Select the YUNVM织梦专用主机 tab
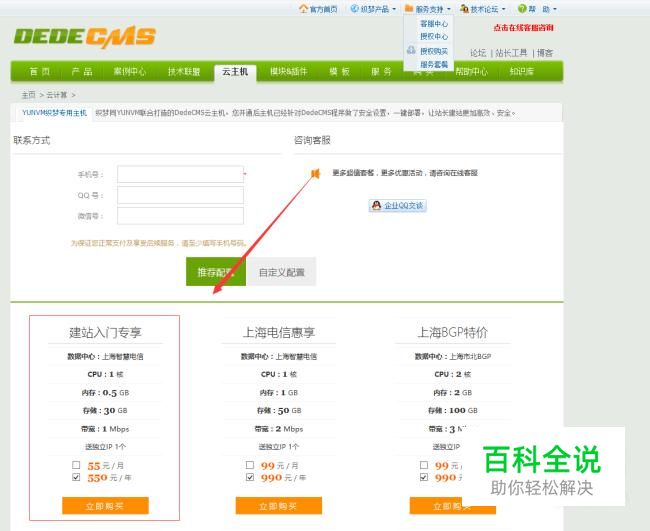This screenshot has height=531, width=650. (x=54, y=113)
